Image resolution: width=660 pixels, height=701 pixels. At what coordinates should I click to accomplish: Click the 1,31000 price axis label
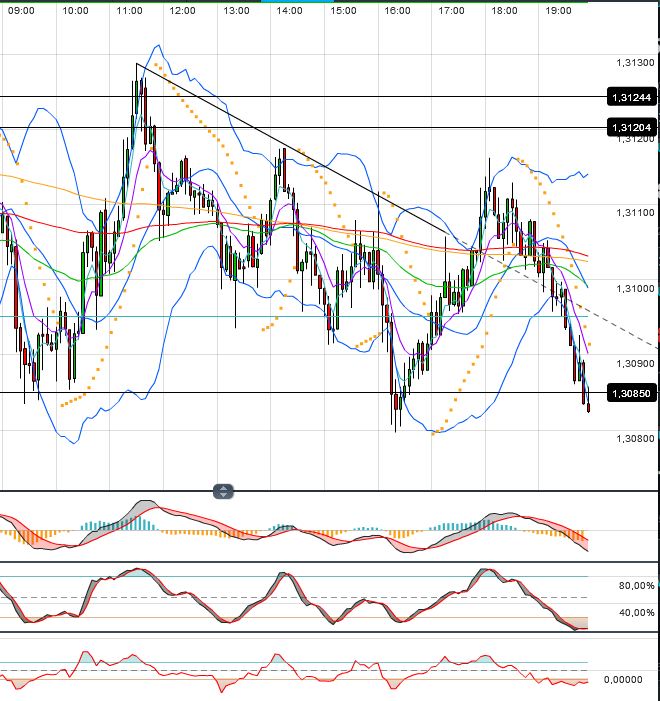pos(635,288)
